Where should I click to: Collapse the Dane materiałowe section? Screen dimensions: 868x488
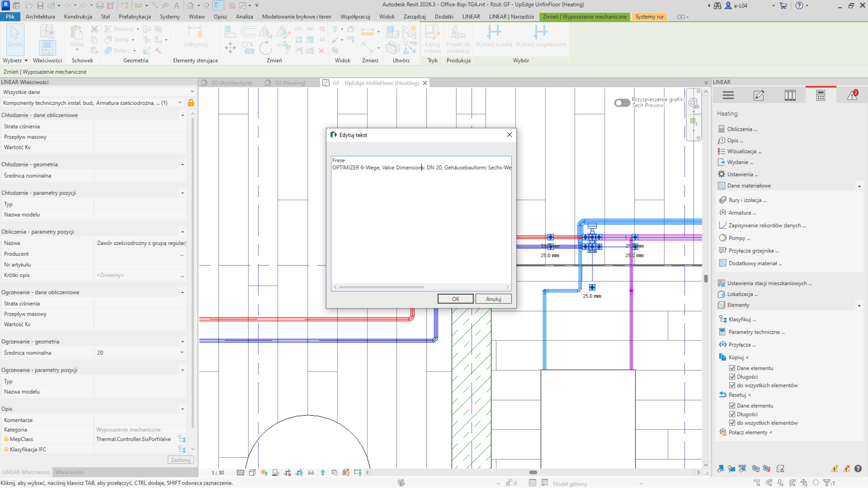pyautogui.click(x=859, y=186)
